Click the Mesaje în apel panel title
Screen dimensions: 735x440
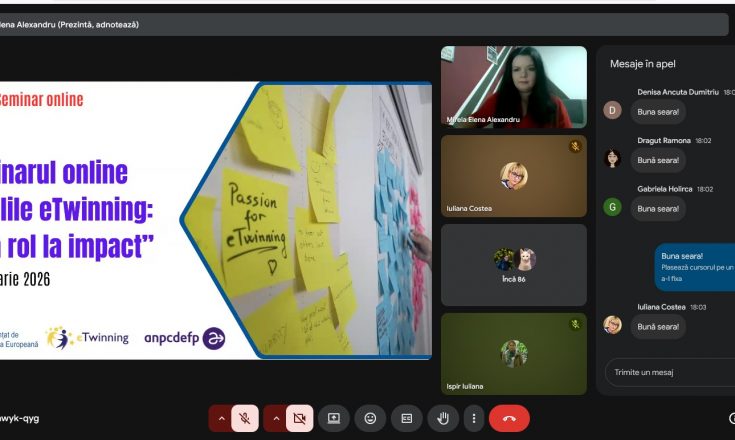(643, 64)
